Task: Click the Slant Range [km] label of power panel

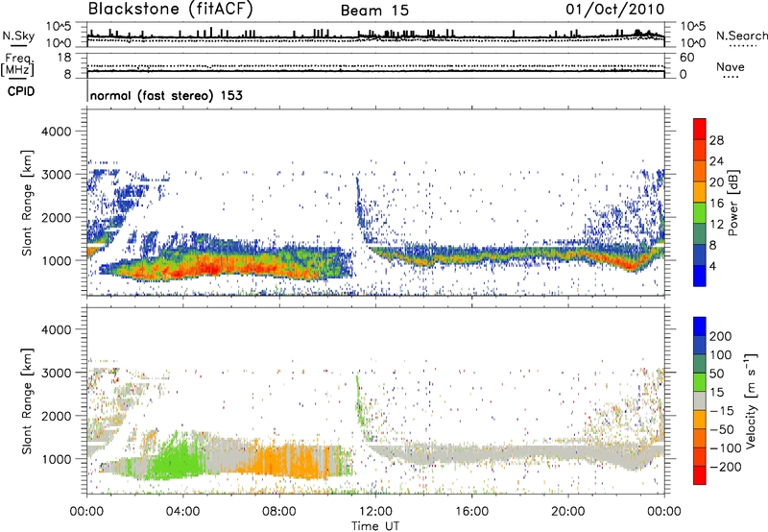Action: [x=27, y=203]
